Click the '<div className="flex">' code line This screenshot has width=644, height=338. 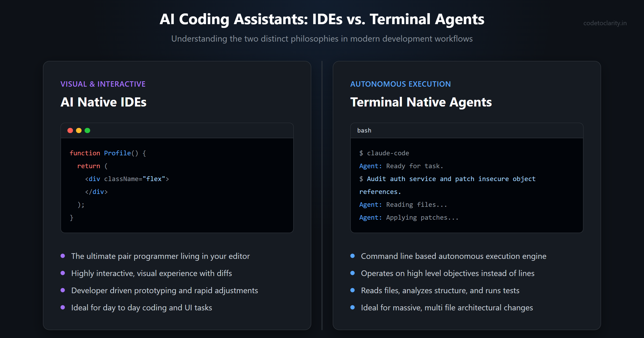[x=127, y=179]
